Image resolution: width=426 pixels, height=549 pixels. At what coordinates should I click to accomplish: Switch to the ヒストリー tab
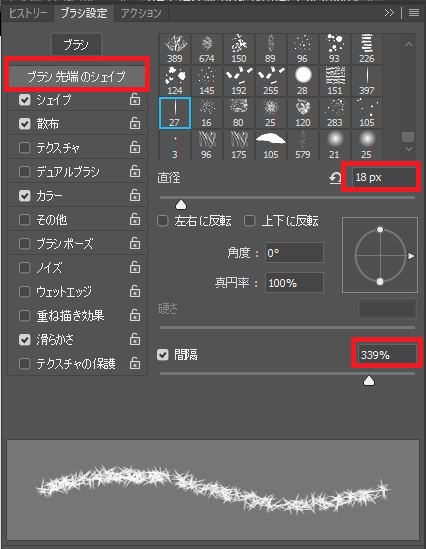(x=28, y=13)
